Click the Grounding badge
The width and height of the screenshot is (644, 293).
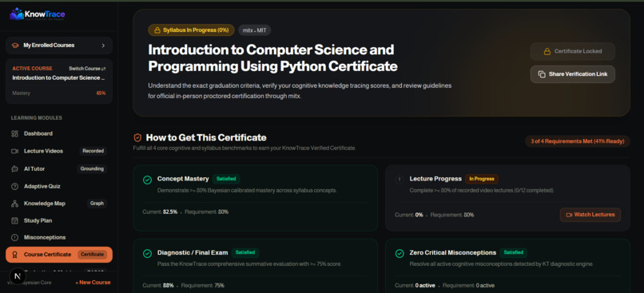[x=92, y=168]
